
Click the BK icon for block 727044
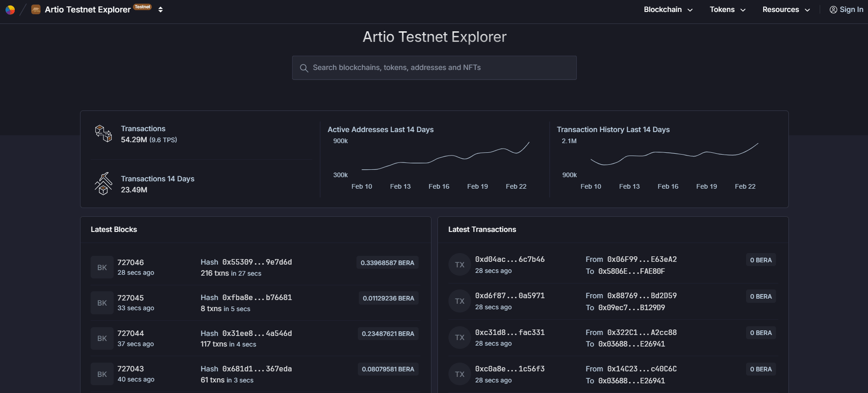click(102, 338)
